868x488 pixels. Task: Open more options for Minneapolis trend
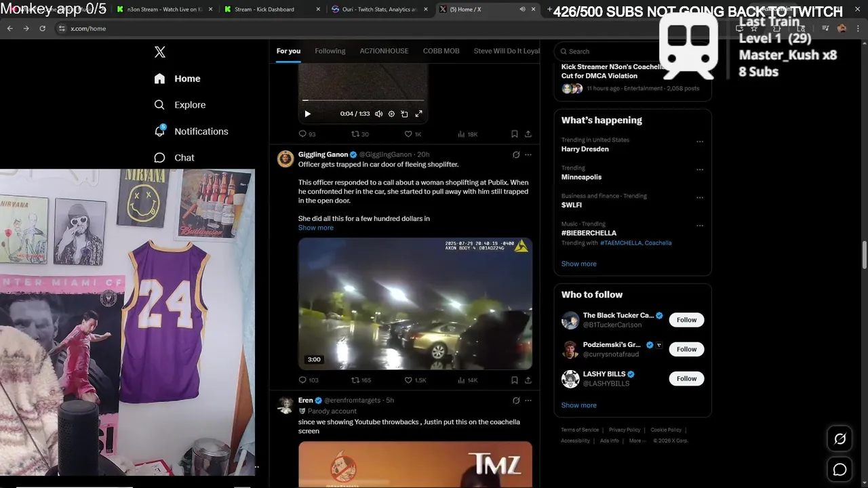click(x=700, y=169)
